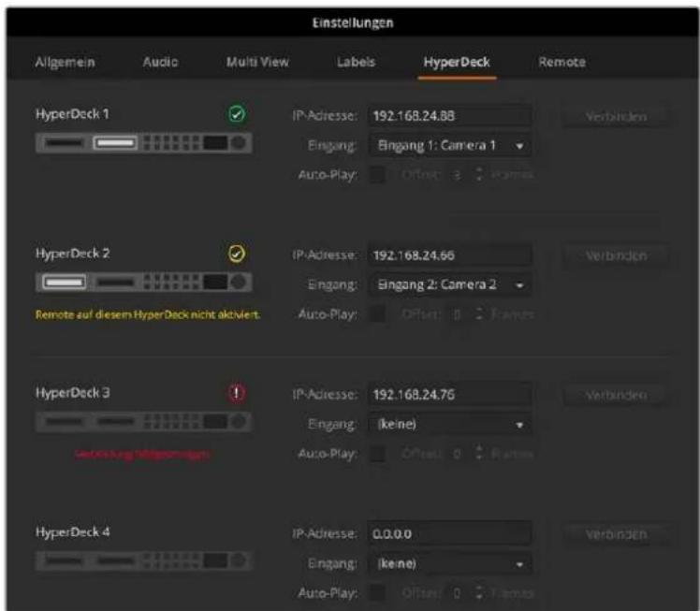Click the 'HyperDeck 3' label
The height and width of the screenshot is (611, 700).
point(72,393)
